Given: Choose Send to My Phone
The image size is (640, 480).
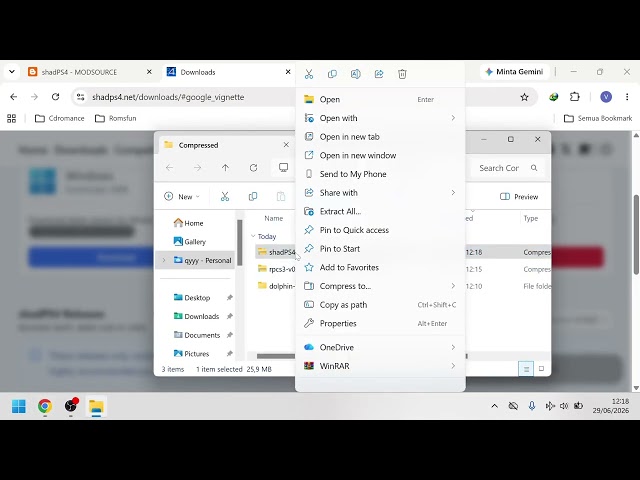Looking at the screenshot, I should tap(380, 174).
